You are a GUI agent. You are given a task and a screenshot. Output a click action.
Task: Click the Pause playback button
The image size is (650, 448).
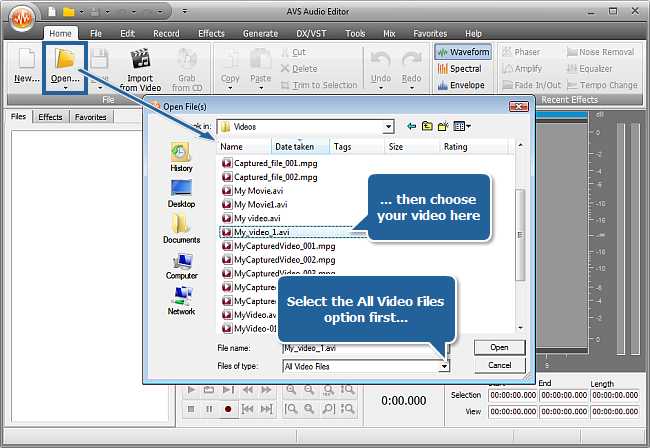209,409
